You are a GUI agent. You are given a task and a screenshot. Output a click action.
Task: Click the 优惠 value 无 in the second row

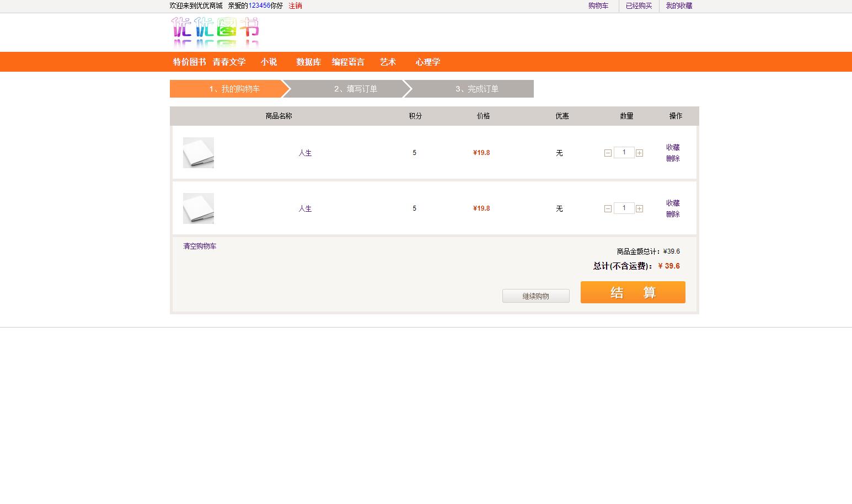pos(559,209)
